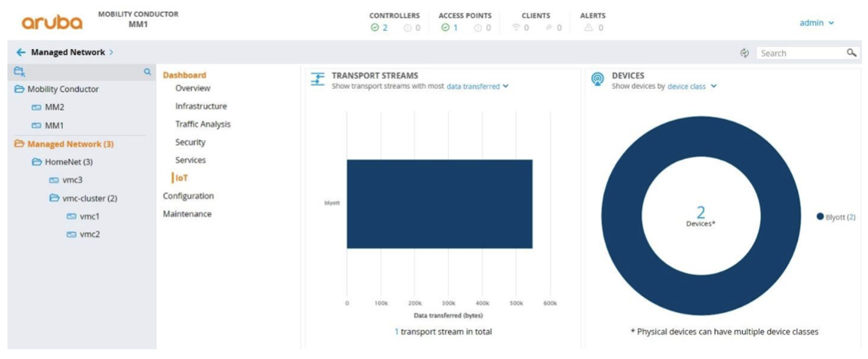Select Traffic Analysis in the Dashboard menu

coord(203,124)
